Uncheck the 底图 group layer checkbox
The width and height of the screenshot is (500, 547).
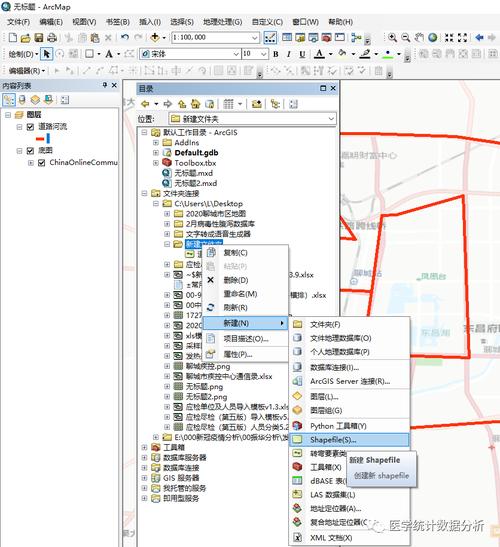pos(30,151)
